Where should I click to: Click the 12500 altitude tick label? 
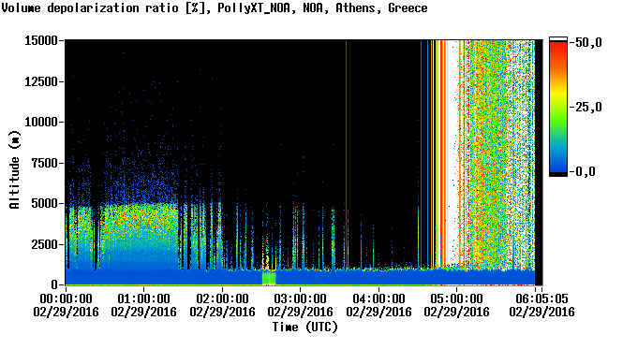(x=41, y=81)
